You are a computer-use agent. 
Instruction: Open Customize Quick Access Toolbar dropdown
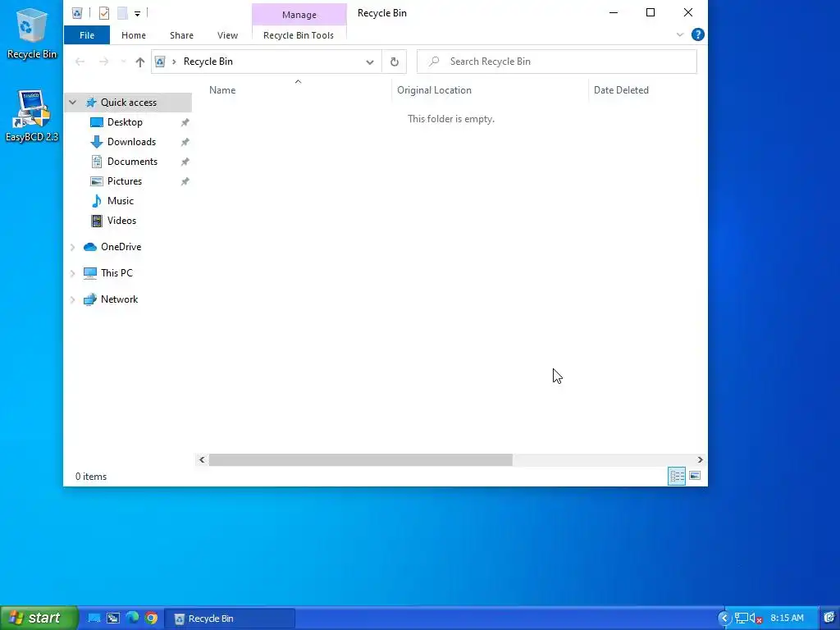click(x=137, y=13)
